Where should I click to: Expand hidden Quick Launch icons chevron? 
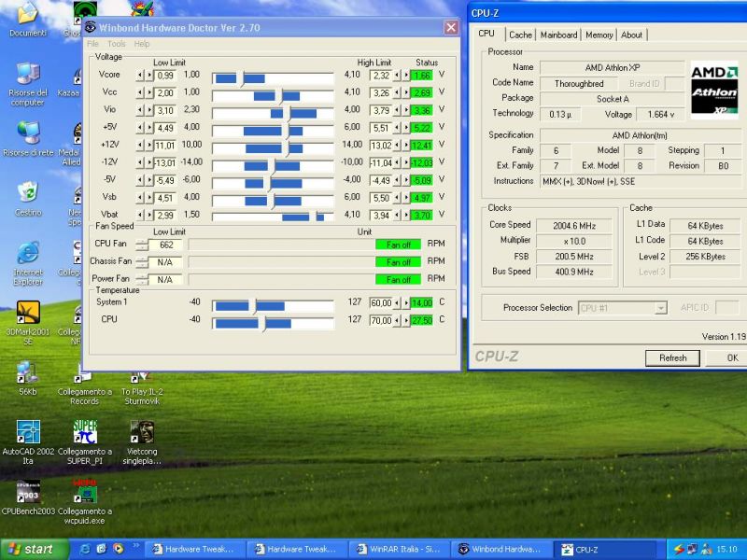click(x=135, y=545)
